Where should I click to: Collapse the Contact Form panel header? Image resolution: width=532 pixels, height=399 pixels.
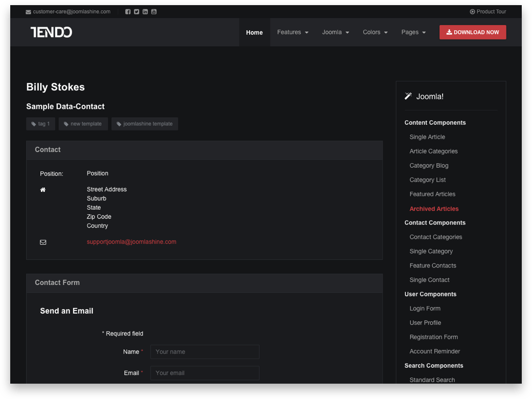pos(205,283)
